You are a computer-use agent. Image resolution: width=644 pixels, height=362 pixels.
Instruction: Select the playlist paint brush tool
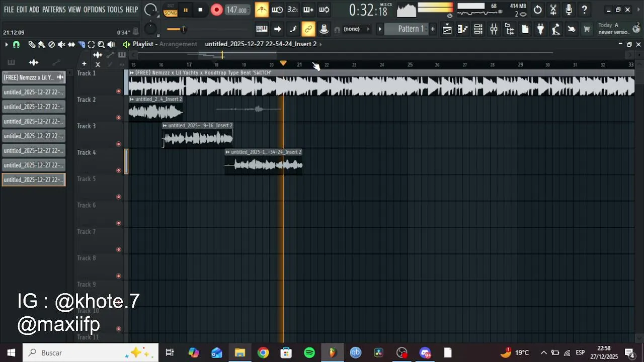[42, 45]
